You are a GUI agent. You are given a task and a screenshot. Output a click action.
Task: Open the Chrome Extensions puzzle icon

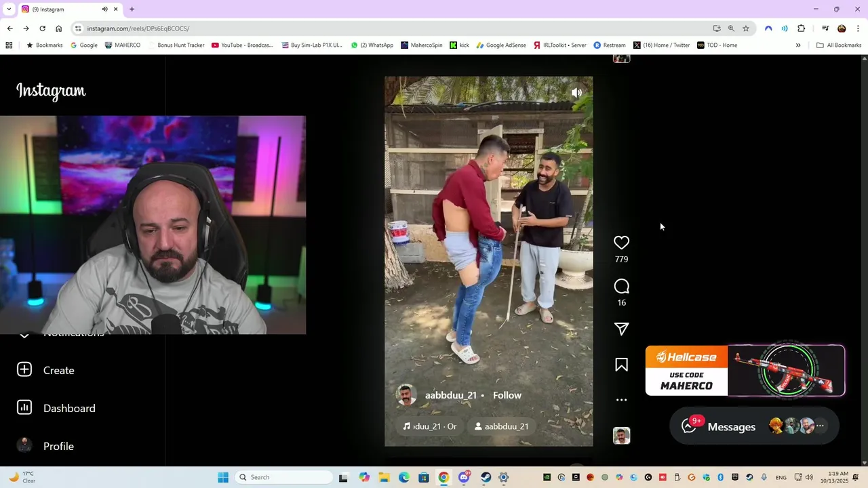(801, 28)
